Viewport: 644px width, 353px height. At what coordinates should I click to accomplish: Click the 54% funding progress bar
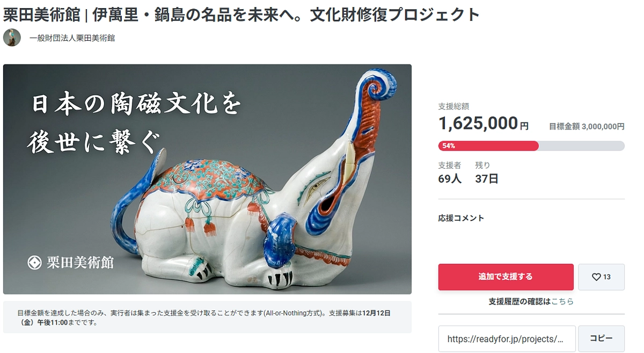coord(531,146)
